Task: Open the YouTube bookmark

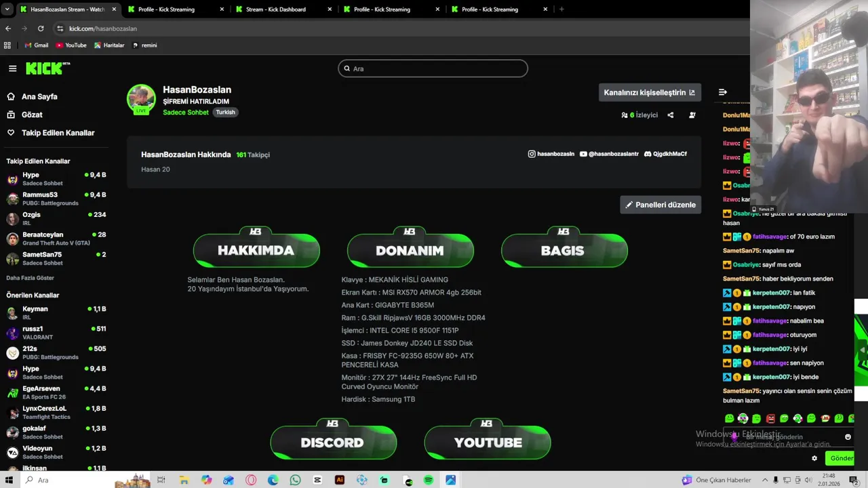Action: [x=71, y=45]
